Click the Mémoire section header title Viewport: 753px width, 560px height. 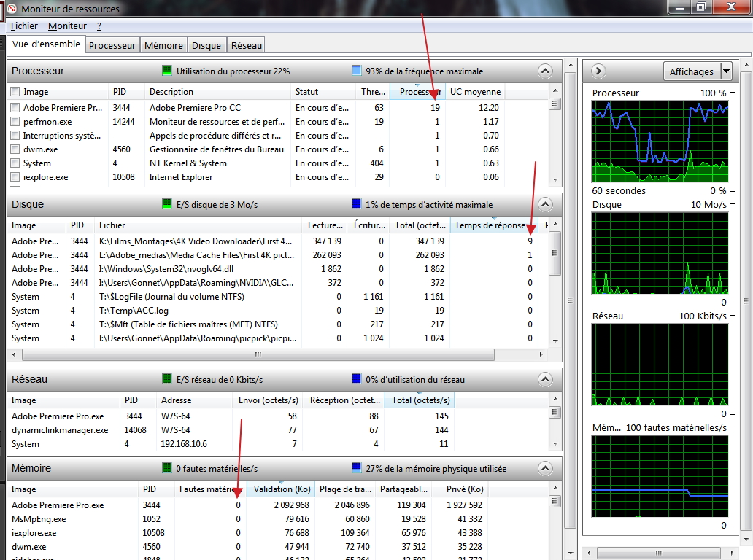tap(31, 468)
